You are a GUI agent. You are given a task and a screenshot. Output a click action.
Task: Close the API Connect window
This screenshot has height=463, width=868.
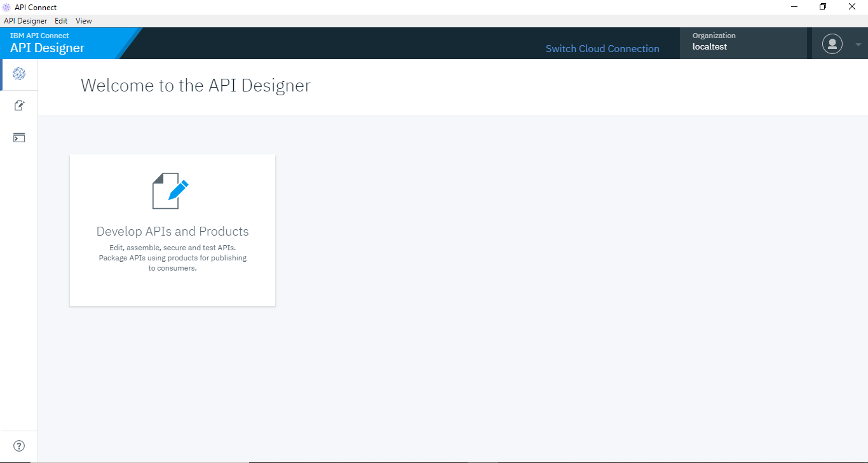pyautogui.click(x=852, y=7)
